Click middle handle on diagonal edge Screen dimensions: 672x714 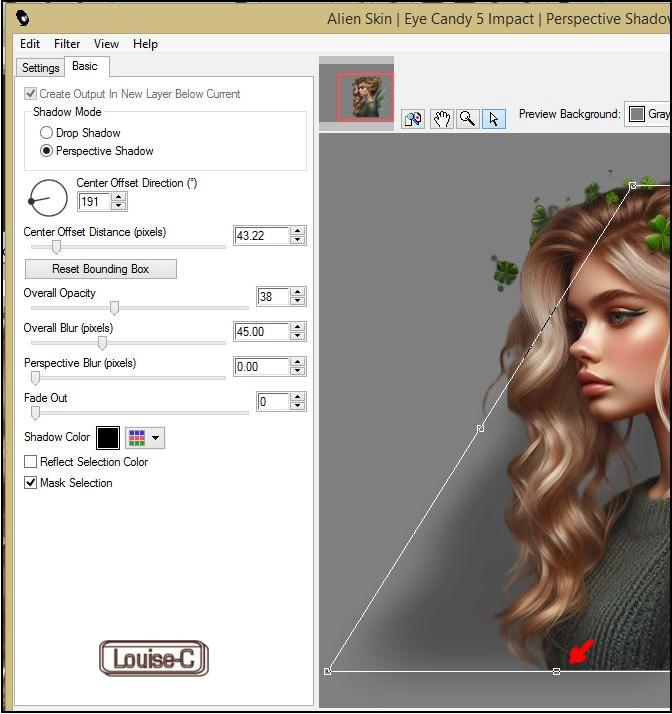[x=480, y=428]
